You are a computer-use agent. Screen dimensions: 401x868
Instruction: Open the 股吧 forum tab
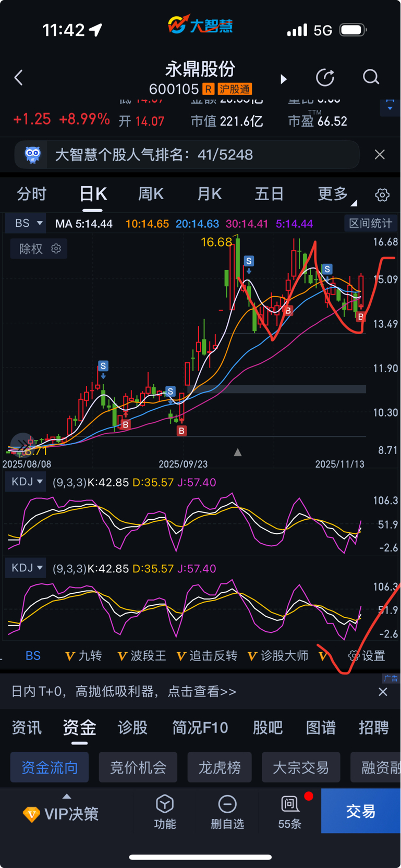[268, 727]
